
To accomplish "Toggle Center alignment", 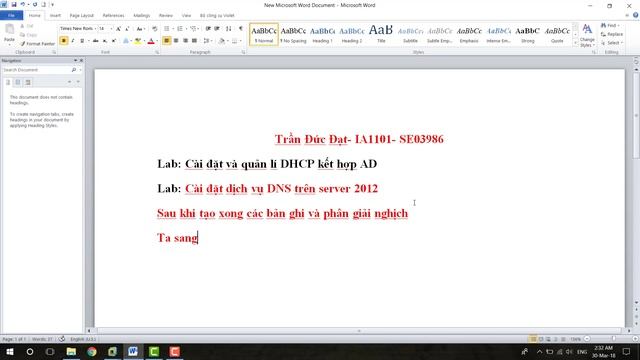I will coord(176,41).
